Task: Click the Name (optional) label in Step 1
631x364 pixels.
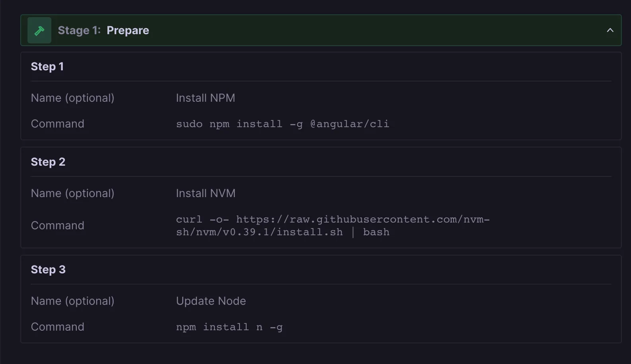Action: (72, 98)
